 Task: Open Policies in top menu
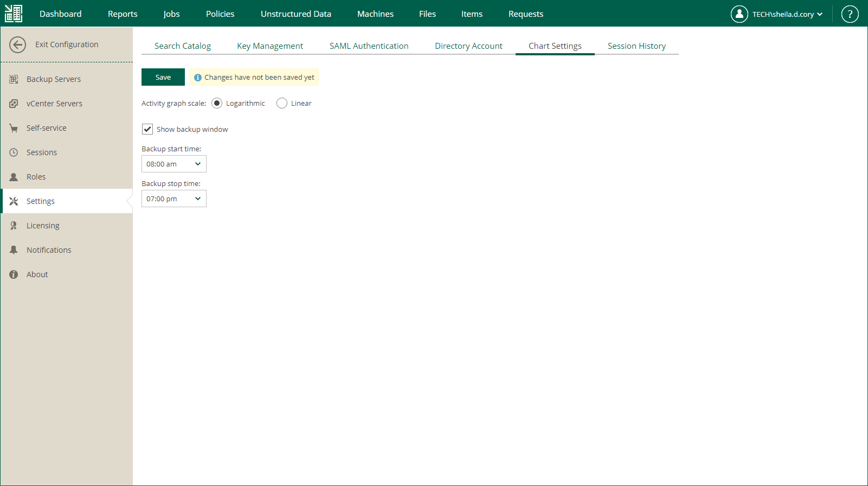coord(220,14)
